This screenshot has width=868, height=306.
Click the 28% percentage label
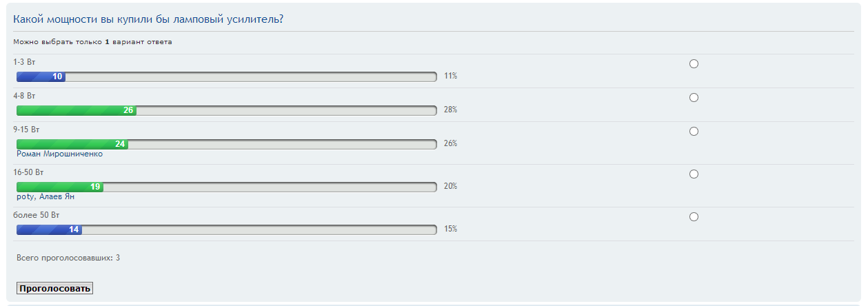(450, 110)
